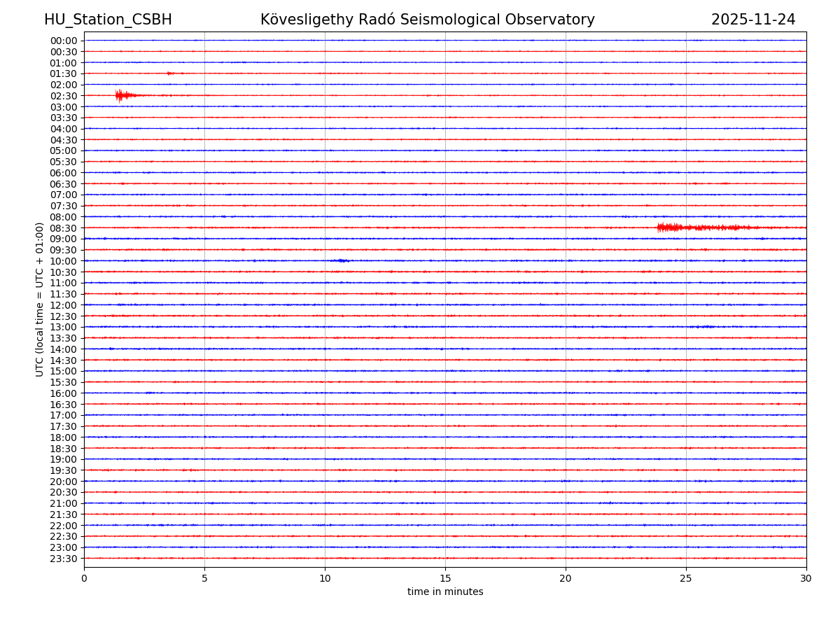Select the 23:30 row label

[x=64, y=559]
